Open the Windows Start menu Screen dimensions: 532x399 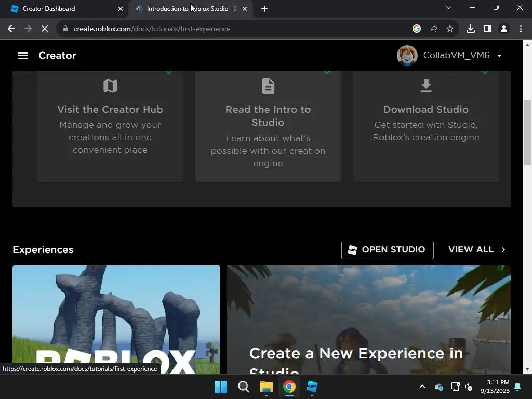[220, 387]
